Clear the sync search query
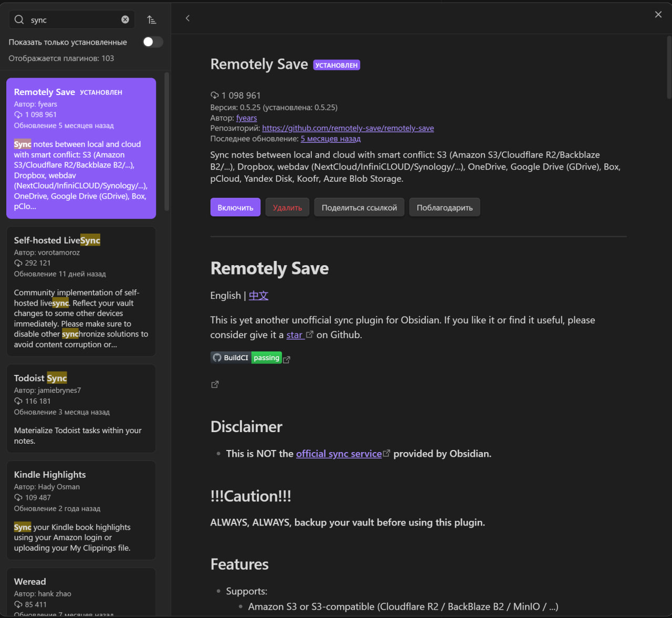Viewport: 672px width, 618px height. tap(125, 20)
